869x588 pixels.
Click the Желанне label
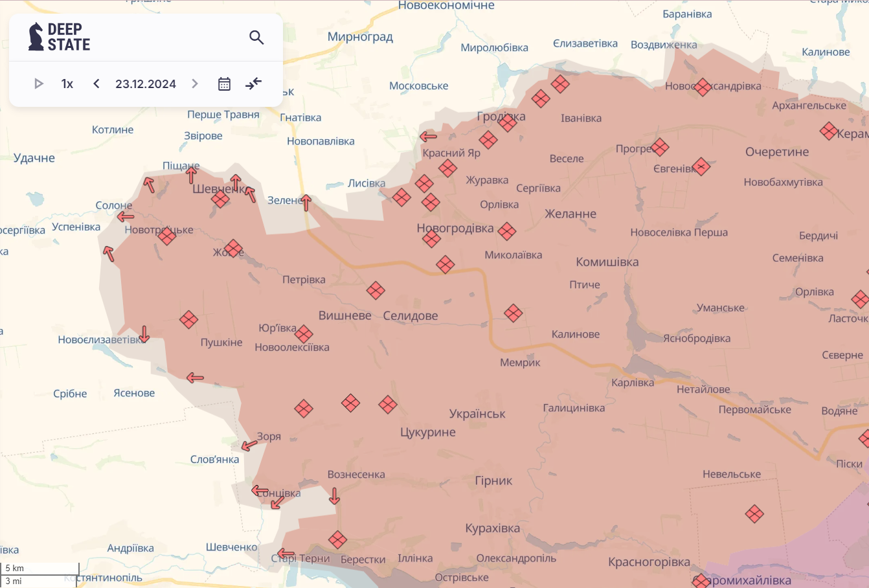pos(570,214)
